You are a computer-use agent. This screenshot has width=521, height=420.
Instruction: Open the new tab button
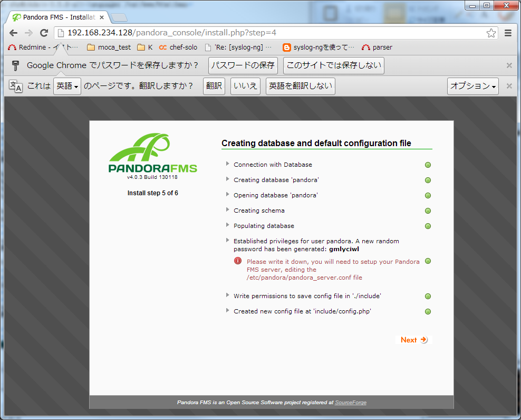(x=119, y=17)
